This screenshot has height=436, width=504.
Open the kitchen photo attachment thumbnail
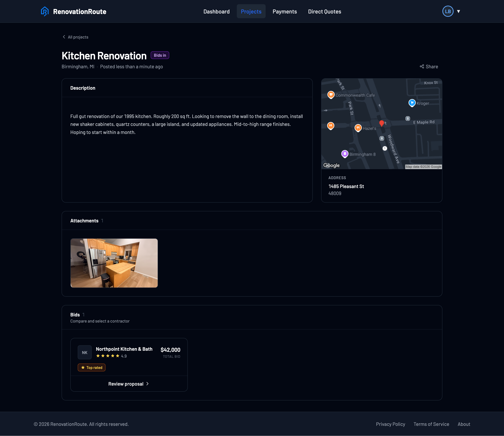114,263
